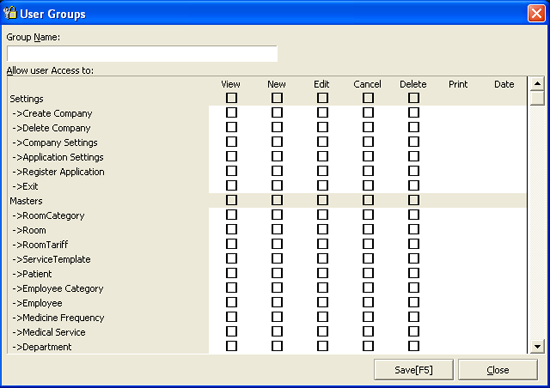Viewport: 550px width, 388px height.
Task: Enable View for Create Company
Action: [x=232, y=113]
